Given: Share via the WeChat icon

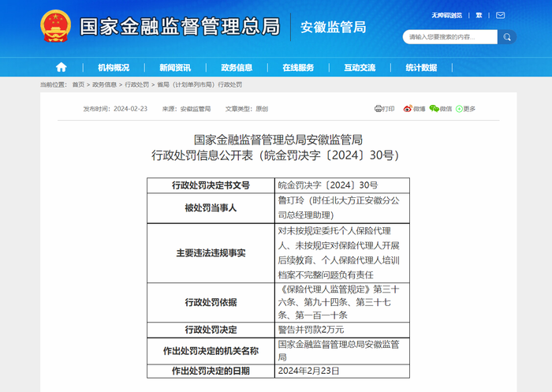Looking at the screenshot, I should (x=434, y=109).
